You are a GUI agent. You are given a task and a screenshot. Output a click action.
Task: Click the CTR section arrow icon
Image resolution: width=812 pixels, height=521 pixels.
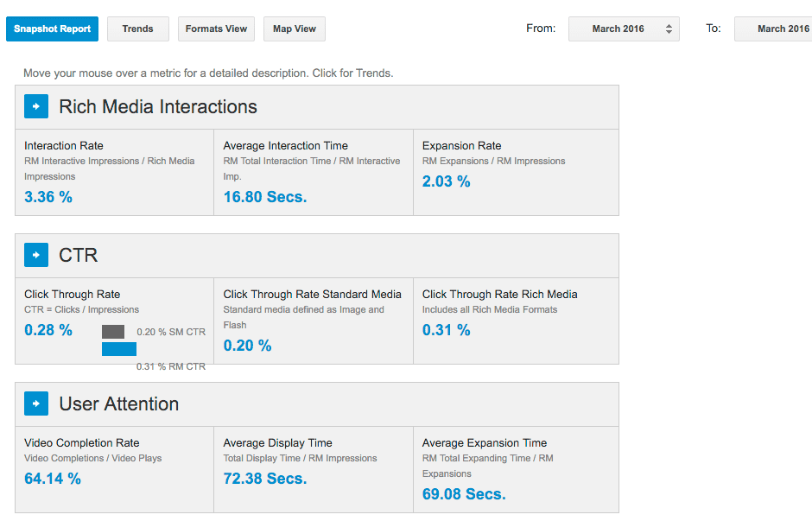click(36, 256)
